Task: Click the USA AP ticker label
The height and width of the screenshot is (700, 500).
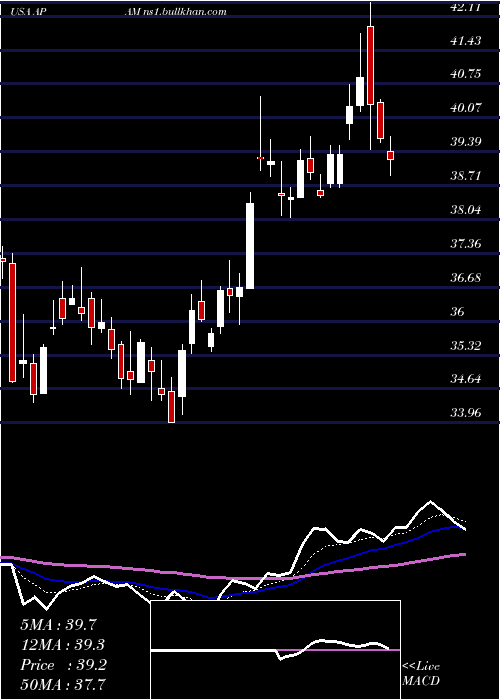Action: tap(30, 12)
